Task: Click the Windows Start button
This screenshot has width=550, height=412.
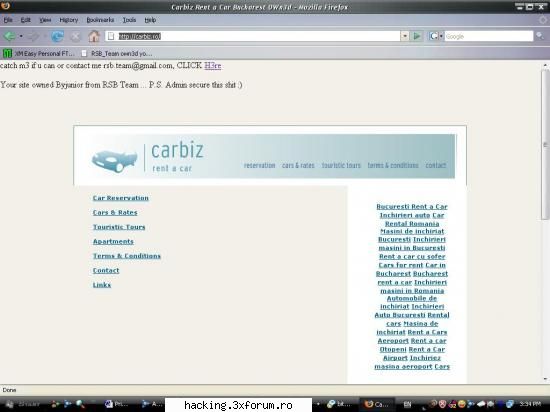Action: 23,404
